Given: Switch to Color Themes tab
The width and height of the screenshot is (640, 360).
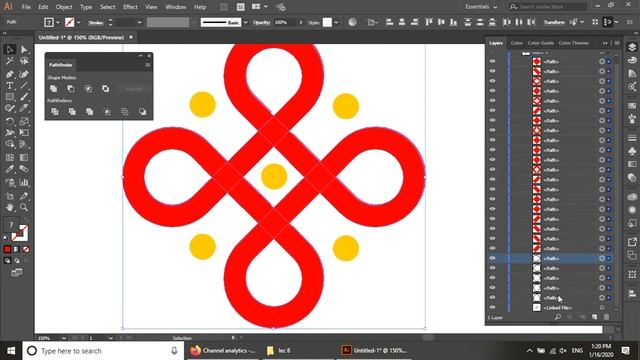Looking at the screenshot, I should pos(573,43).
